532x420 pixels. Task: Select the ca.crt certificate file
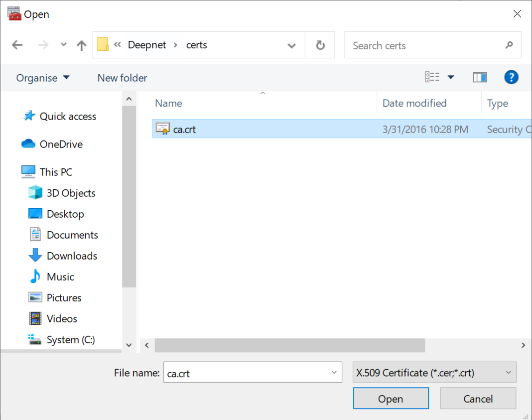(184, 130)
